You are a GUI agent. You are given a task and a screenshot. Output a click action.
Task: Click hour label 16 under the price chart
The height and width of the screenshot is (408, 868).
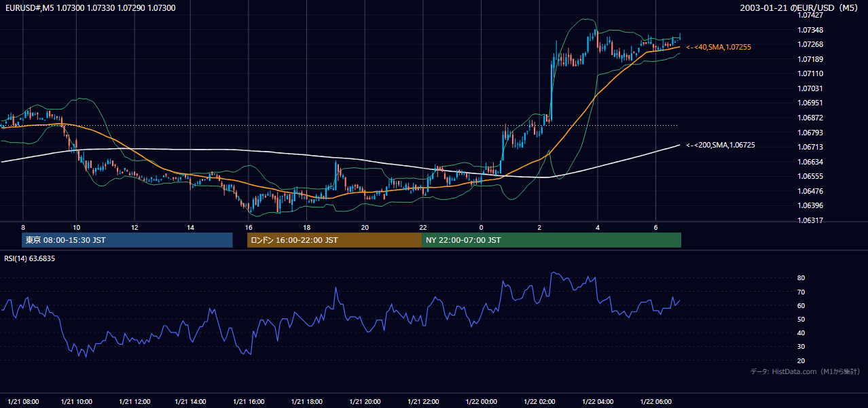coord(249,227)
